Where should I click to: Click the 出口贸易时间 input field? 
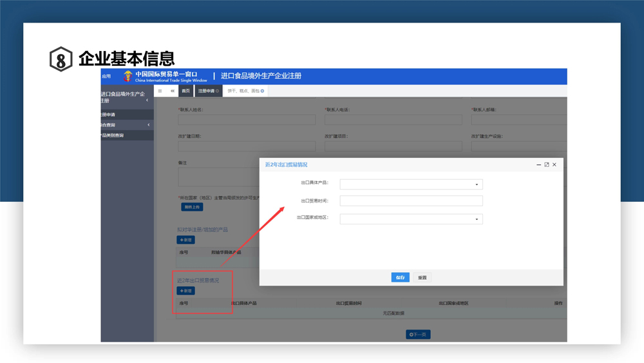(x=411, y=201)
